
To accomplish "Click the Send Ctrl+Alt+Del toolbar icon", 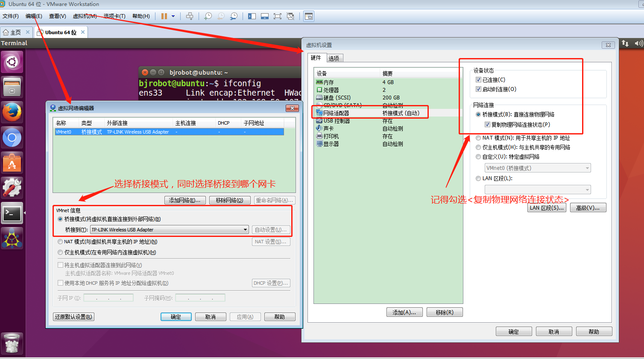I will (x=190, y=16).
